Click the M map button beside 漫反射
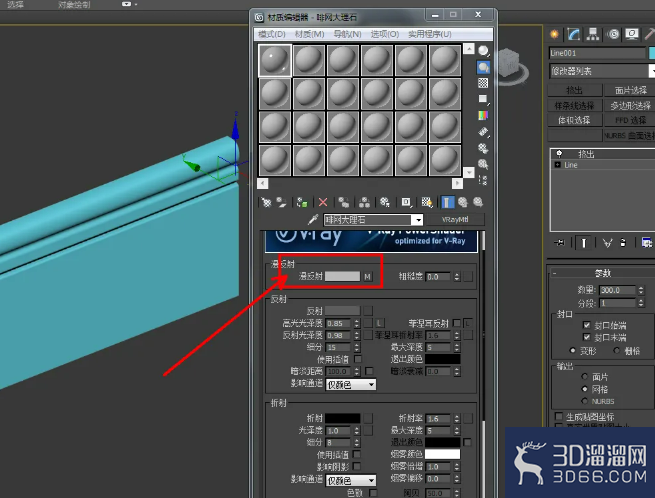655x498 pixels. tap(367, 277)
